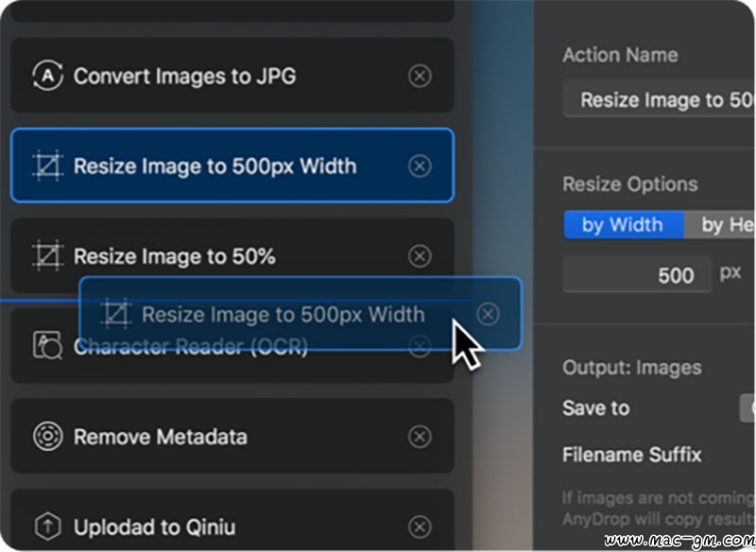Click the Resize Image to 50% crop icon
Image resolution: width=756 pixels, height=552 pixels.
pos(47,255)
